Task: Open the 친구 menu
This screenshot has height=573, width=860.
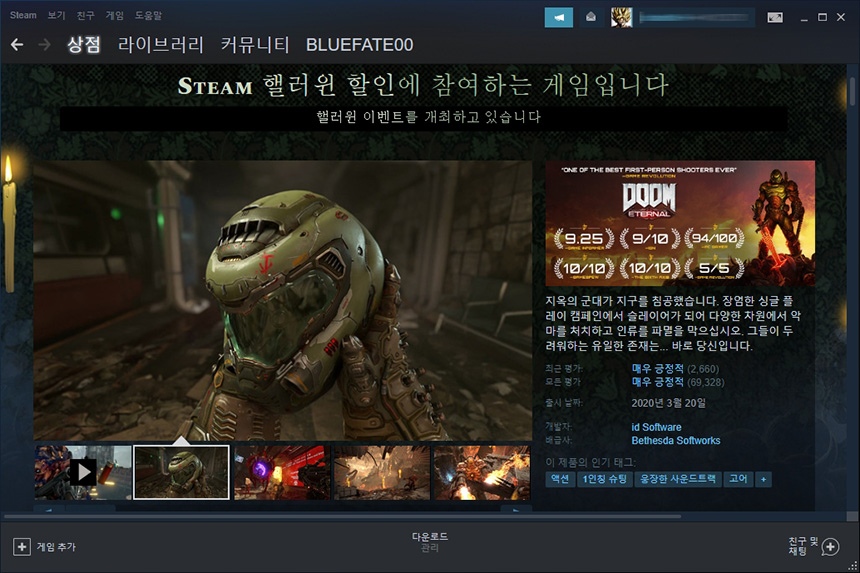Action: pyautogui.click(x=86, y=15)
